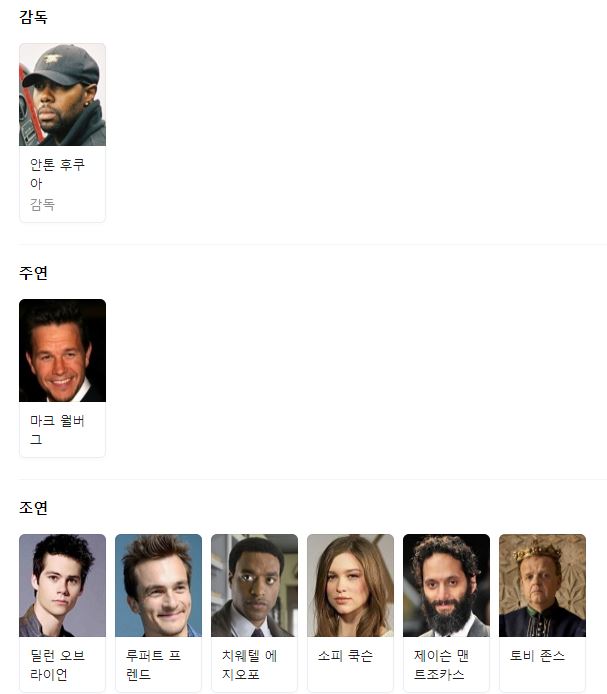Screen dimensions: 607x694
Task: Open the 안톤 후쿠아 director photo
Action: (x=62, y=95)
